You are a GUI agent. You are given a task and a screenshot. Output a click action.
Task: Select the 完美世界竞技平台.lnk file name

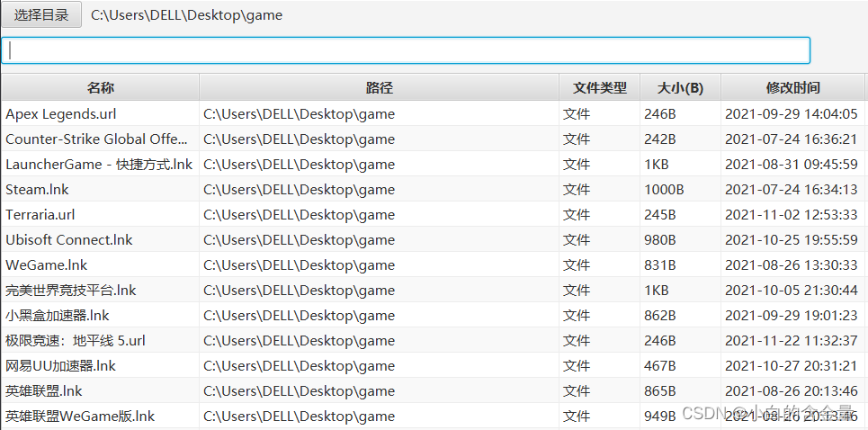pos(71,290)
